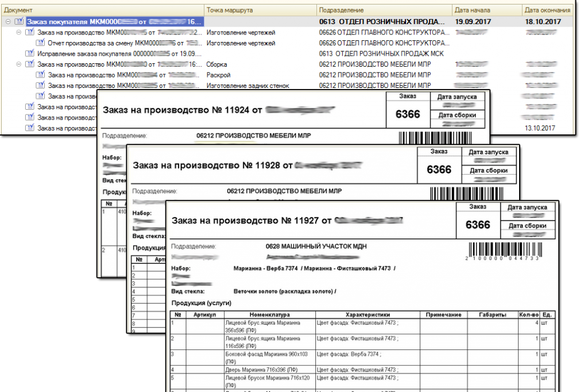Click Дата сборки label on form № 11927

(527, 226)
